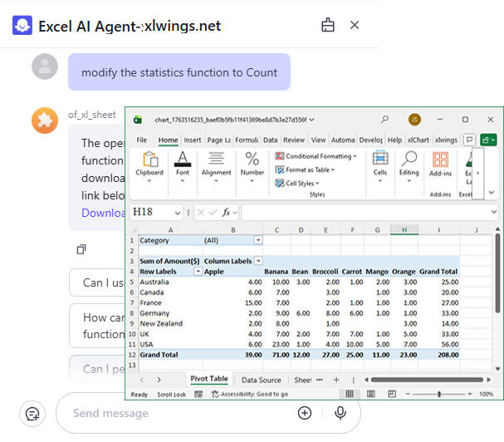This screenshot has height=442, width=504.
Task: Open the File menu in Excel
Action: point(141,140)
